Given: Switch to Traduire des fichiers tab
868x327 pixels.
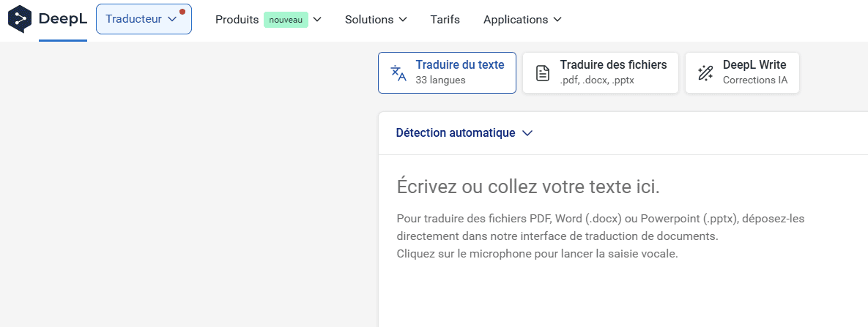Looking at the screenshot, I should point(601,72).
